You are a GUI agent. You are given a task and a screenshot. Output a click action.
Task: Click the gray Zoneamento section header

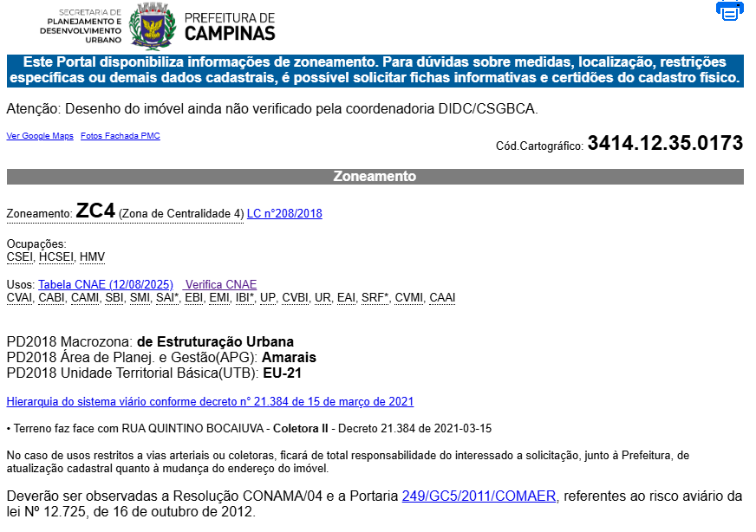click(375, 177)
